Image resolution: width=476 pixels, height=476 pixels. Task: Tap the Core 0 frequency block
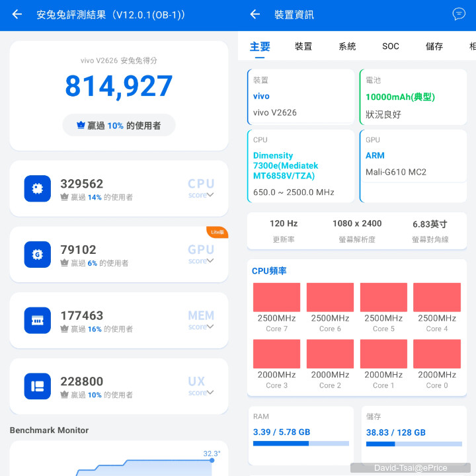tap(437, 354)
